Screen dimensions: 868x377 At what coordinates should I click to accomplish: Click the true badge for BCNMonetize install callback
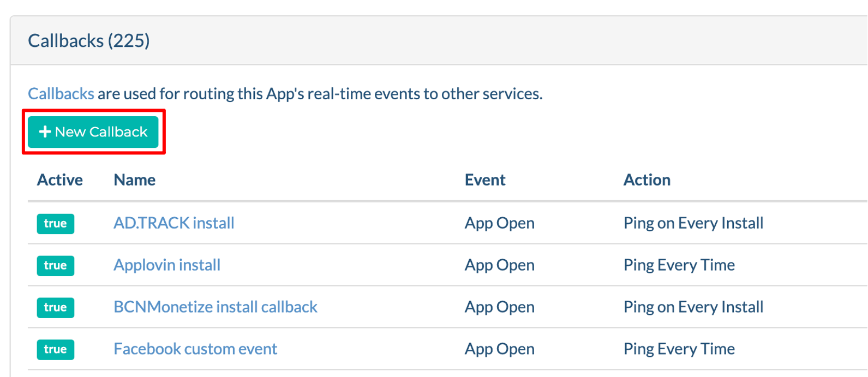(56, 308)
